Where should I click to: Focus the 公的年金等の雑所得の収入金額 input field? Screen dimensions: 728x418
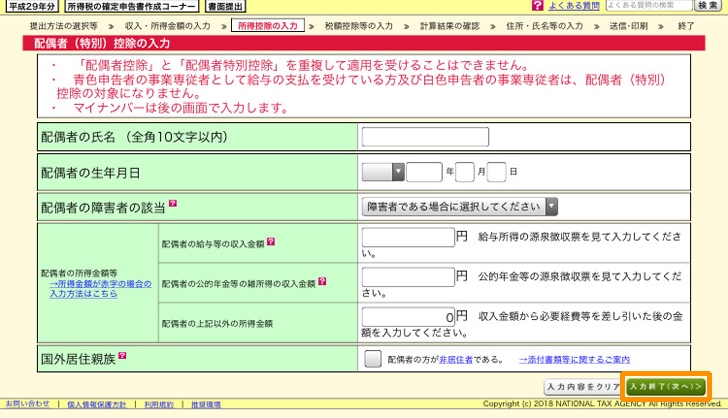click(408, 277)
